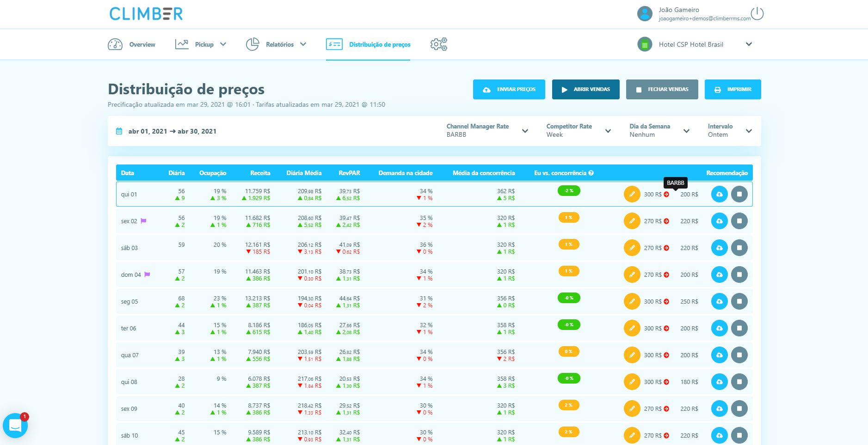Viewport: 868px width, 445px height.
Task: Edit price for sex 02 row
Action: [x=632, y=221]
